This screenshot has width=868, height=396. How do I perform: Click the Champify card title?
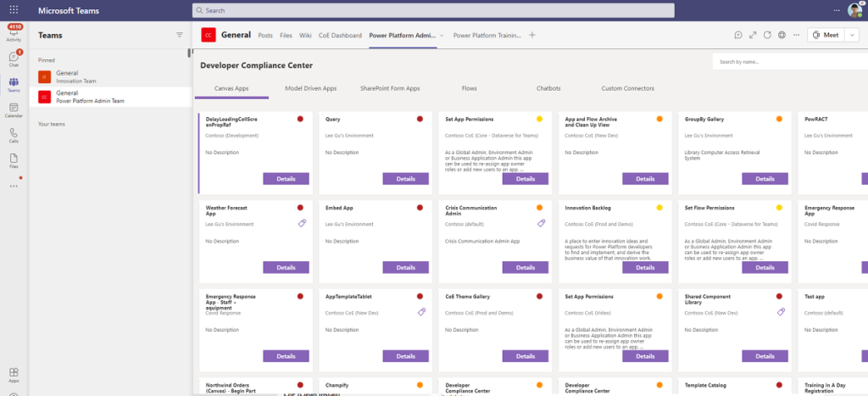pos(337,385)
